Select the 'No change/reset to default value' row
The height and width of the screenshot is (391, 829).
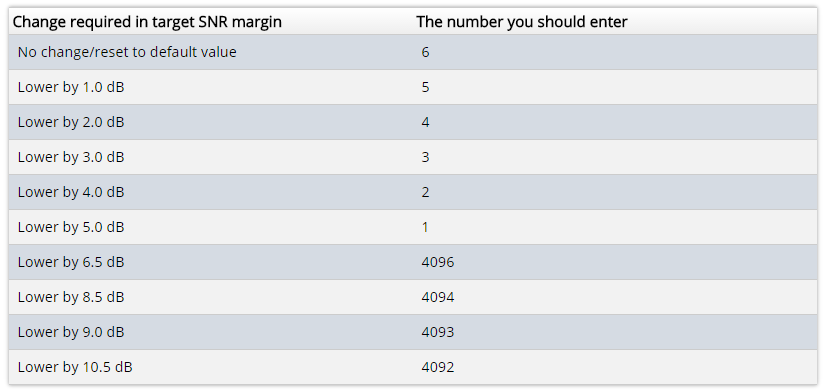pyautogui.click(x=413, y=52)
